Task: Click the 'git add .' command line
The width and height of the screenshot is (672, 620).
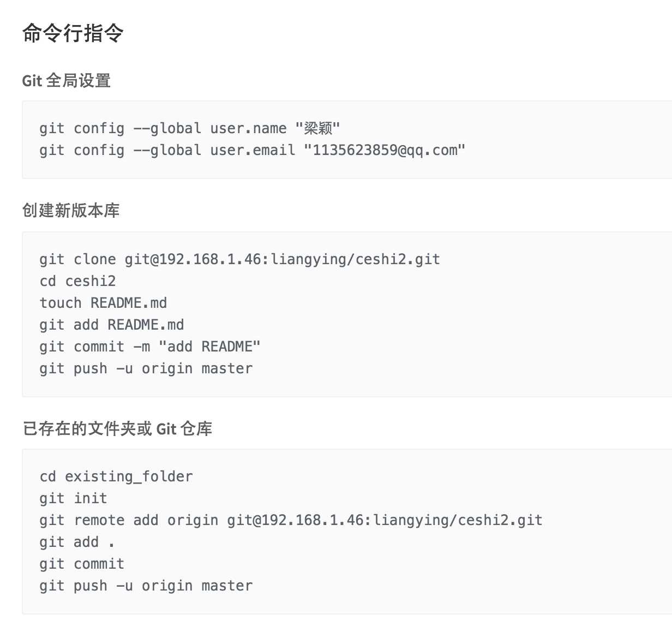Action: (77, 542)
